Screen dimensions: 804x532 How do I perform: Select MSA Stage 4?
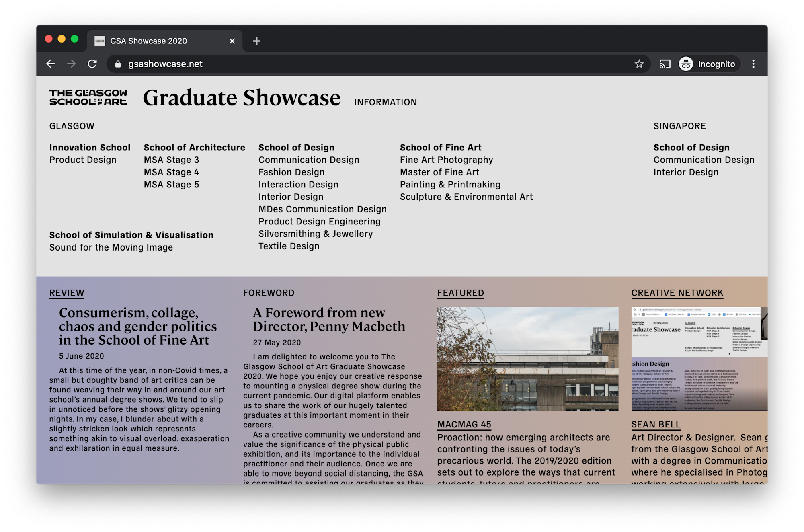click(x=172, y=173)
